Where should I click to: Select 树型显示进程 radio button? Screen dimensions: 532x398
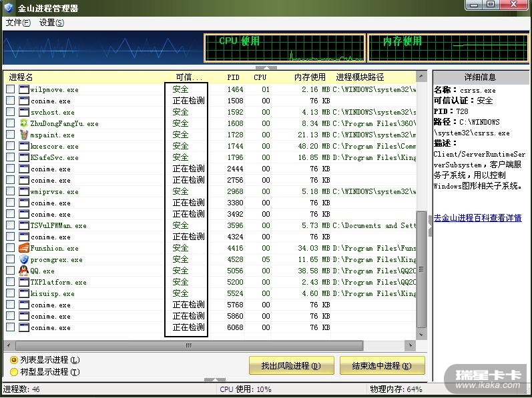coord(14,372)
